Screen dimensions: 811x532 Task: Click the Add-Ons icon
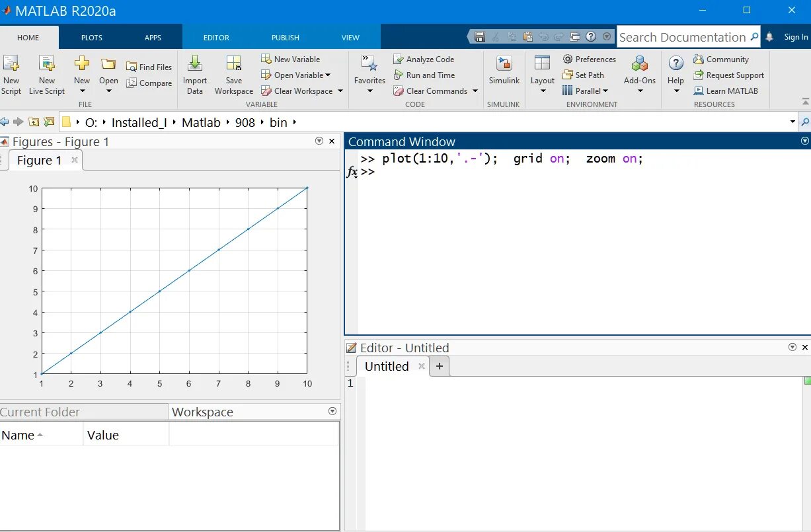(x=640, y=63)
